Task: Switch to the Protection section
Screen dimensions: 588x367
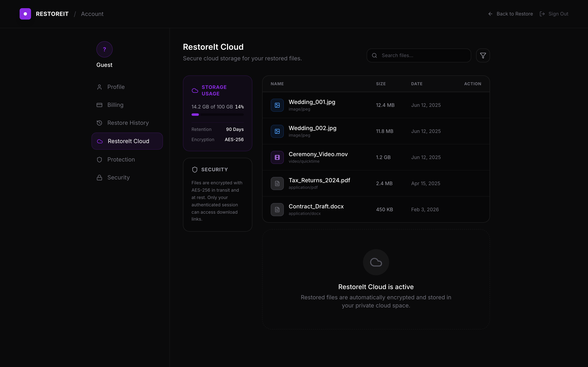Action: pos(121,159)
